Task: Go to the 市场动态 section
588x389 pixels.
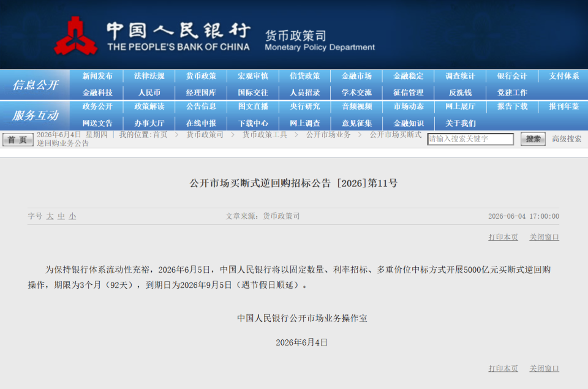Action: pos(409,106)
